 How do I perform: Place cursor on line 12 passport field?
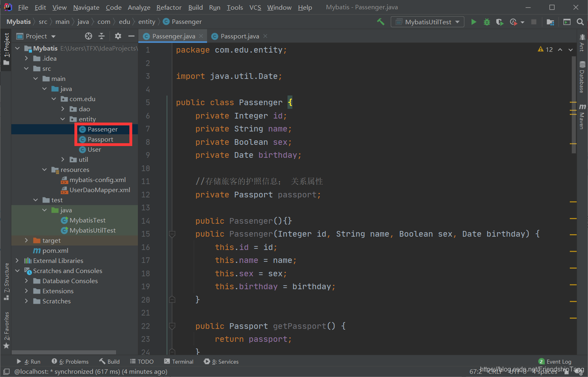tap(299, 195)
